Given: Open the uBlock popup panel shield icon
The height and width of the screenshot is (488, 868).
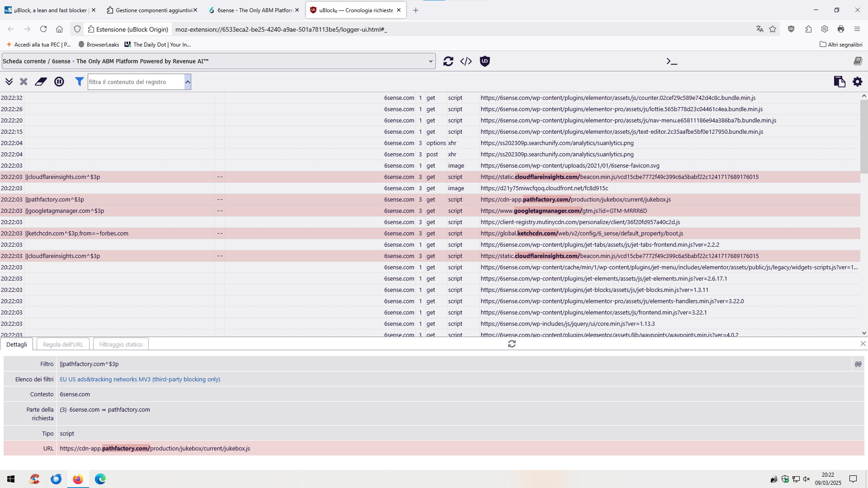Looking at the screenshot, I should 485,61.
